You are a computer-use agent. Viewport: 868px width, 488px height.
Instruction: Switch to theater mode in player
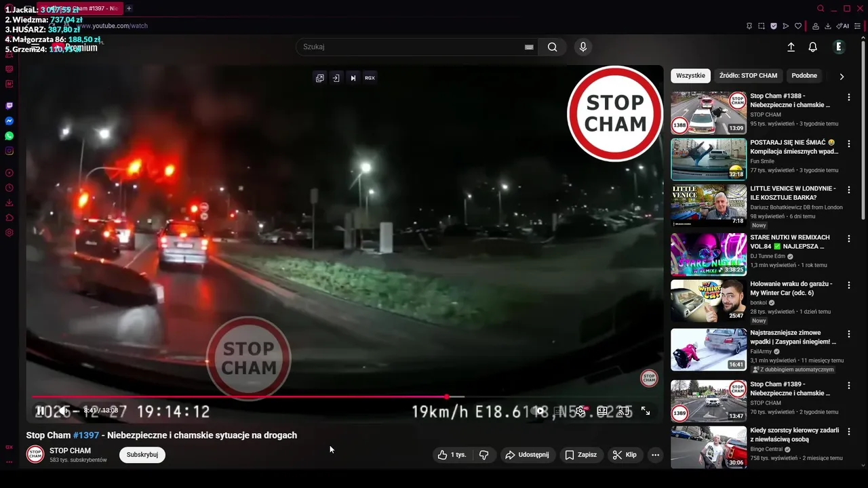tap(602, 411)
